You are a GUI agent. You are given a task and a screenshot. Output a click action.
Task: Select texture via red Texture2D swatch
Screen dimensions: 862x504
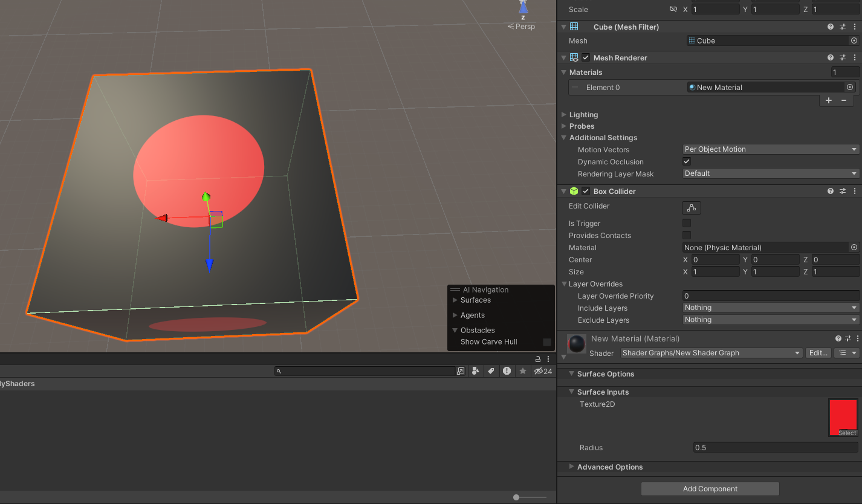843,418
